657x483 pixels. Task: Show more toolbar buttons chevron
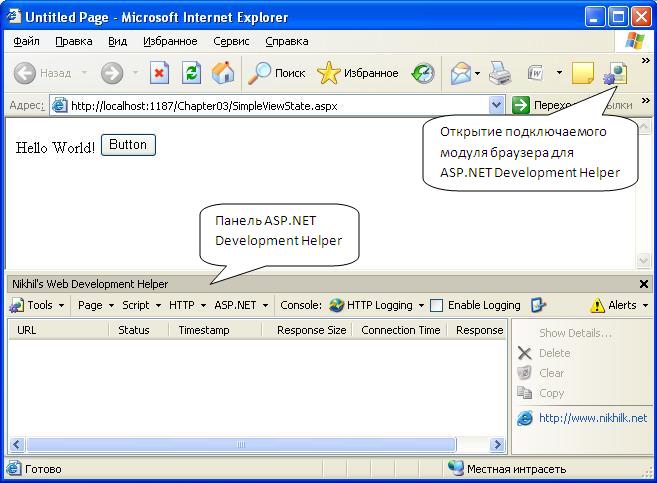(646, 61)
